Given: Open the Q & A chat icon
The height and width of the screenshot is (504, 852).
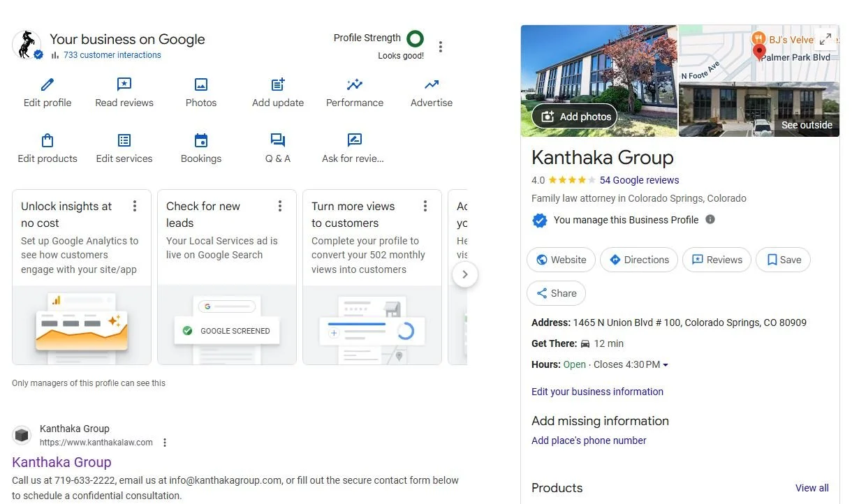Looking at the screenshot, I should pyautogui.click(x=278, y=140).
